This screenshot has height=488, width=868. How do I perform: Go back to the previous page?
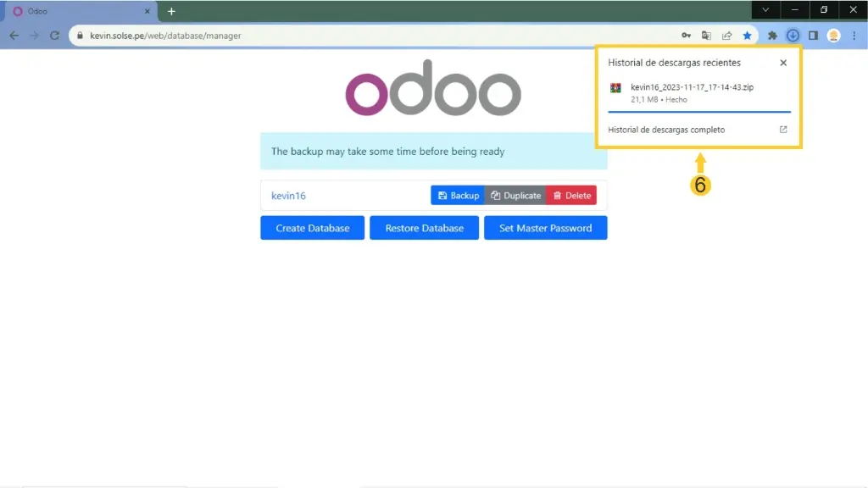[14, 36]
